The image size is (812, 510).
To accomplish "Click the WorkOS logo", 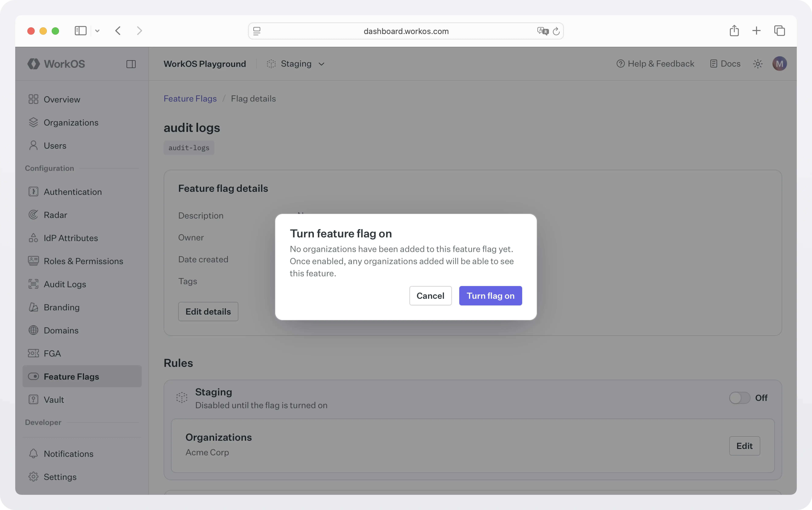I will pos(56,64).
